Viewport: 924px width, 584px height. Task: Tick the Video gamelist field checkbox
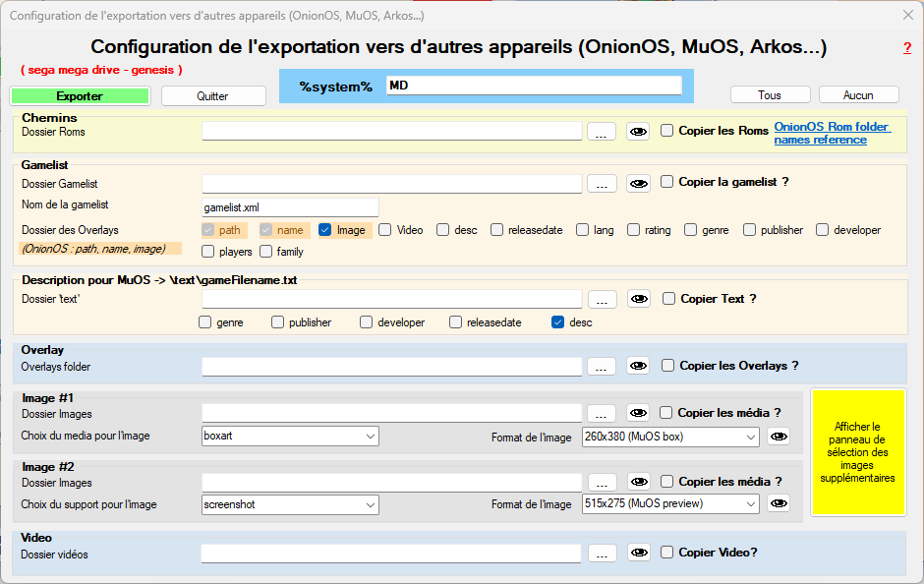coord(385,230)
